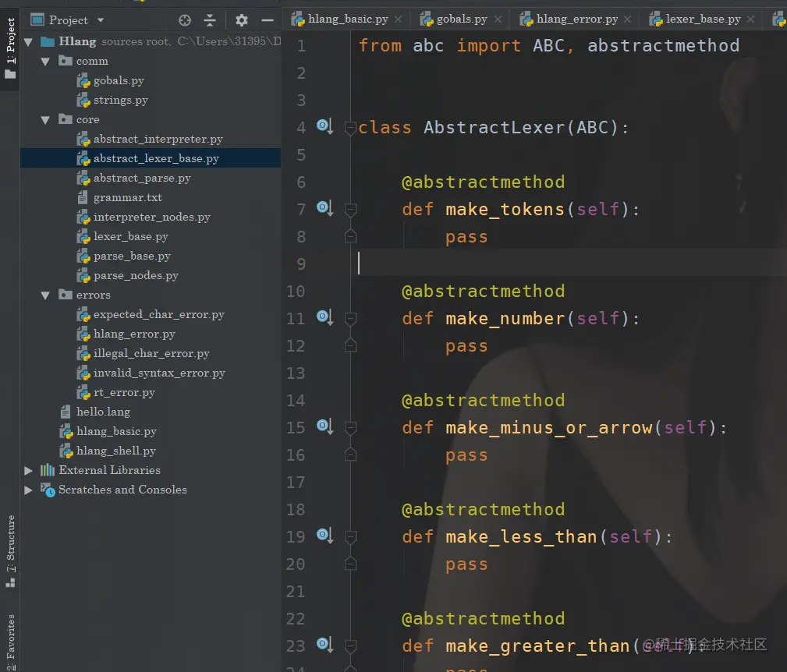
Task: Close the hlang_error.py tab
Action: pyautogui.click(x=627, y=19)
